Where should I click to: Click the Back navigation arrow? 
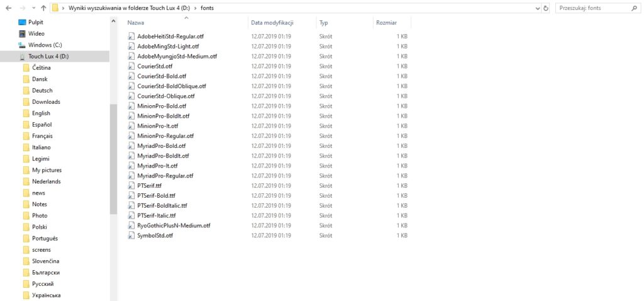point(8,8)
